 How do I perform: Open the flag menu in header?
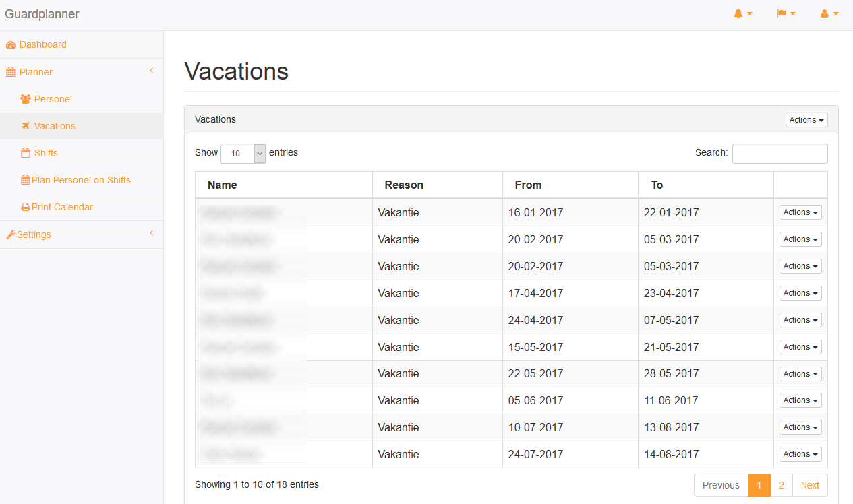point(786,13)
